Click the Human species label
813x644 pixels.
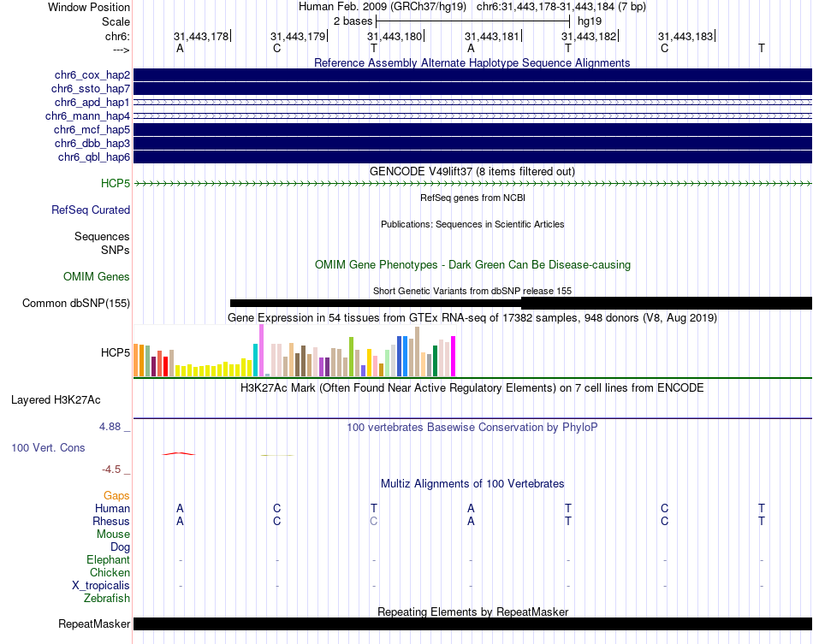pyautogui.click(x=112, y=509)
